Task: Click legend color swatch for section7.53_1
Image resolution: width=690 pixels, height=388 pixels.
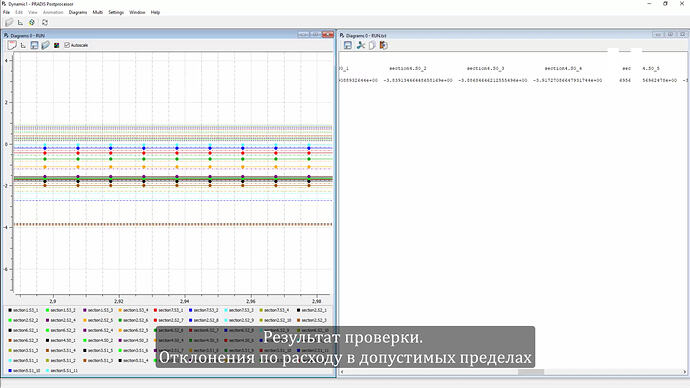Action: point(155,310)
